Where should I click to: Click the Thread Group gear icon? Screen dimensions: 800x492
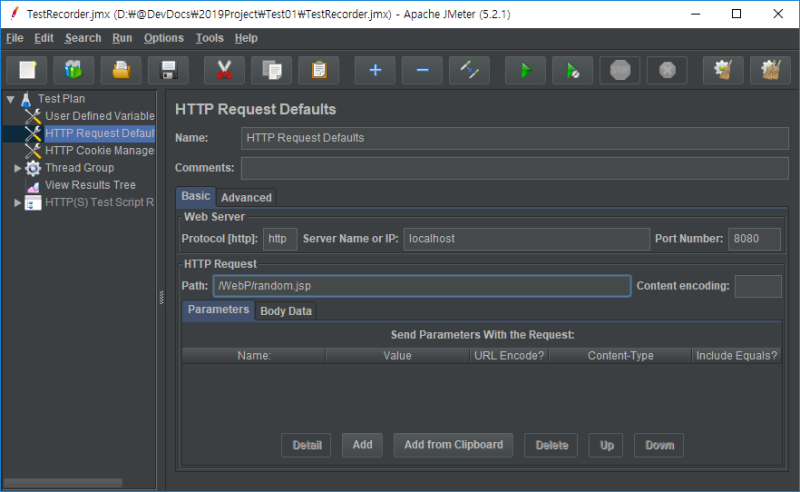tap(33, 168)
